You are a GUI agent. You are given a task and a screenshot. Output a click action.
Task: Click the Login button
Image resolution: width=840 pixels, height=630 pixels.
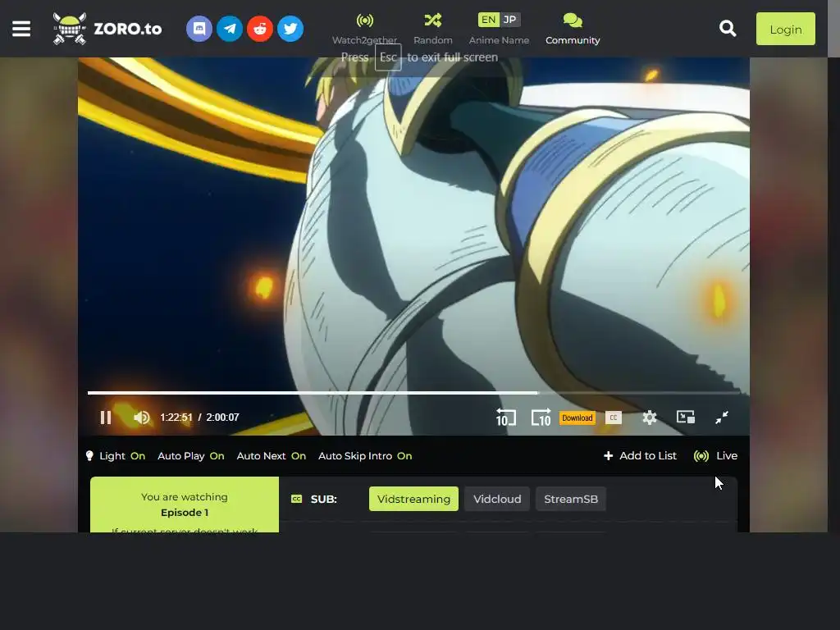(785, 29)
